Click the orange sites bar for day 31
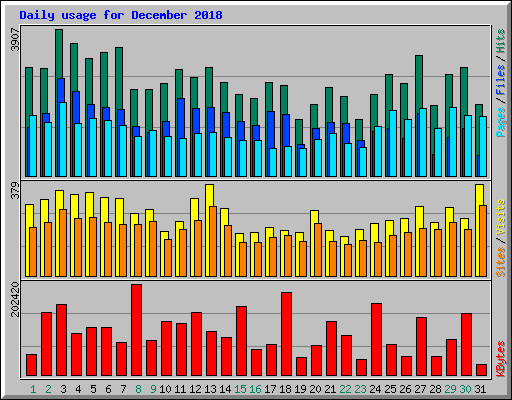 pyautogui.click(x=483, y=241)
